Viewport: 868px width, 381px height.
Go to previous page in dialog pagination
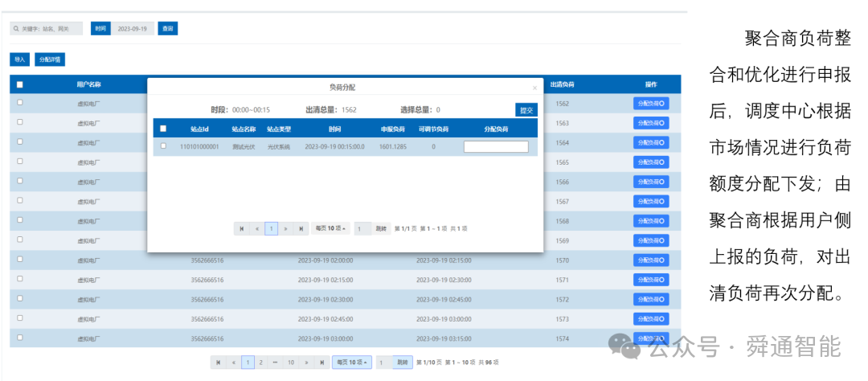pyautogui.click(x=256, y=228)
